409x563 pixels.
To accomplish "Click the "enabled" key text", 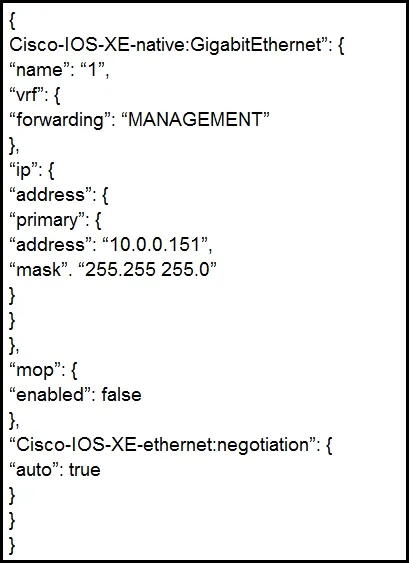I will (x=51, y=395).
